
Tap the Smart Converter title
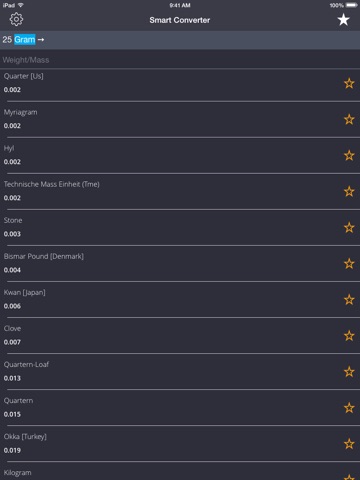coord(180,20)
